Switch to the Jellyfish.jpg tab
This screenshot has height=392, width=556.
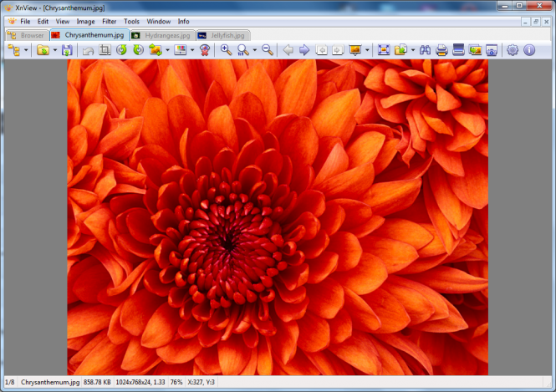pos(222,35)
